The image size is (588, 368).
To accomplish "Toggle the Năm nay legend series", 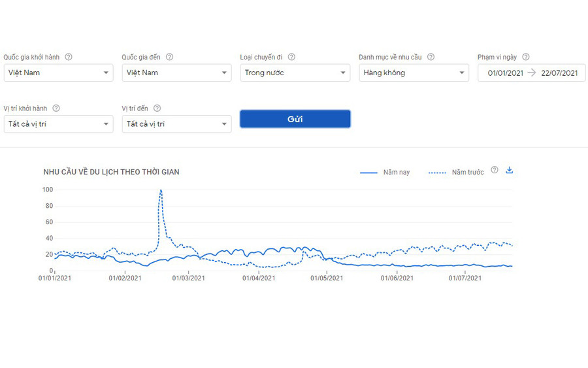I will pyautogui.click(x=385, y=173).
